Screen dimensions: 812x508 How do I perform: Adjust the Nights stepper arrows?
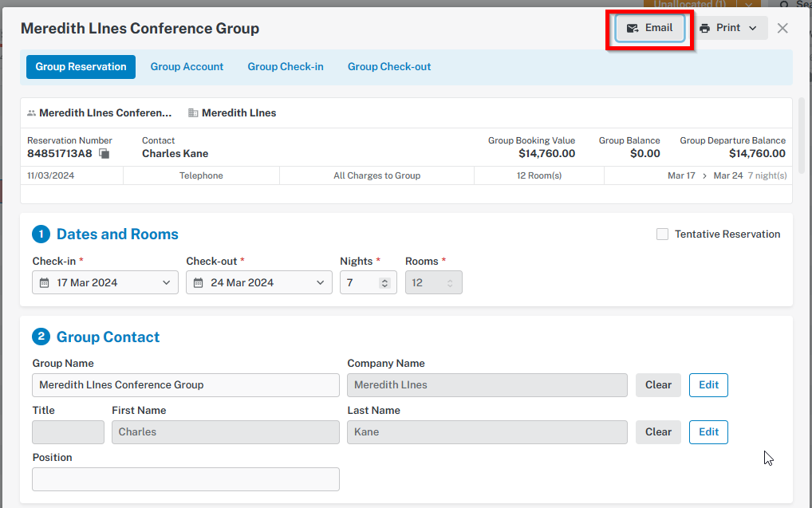tap(384, 283)
